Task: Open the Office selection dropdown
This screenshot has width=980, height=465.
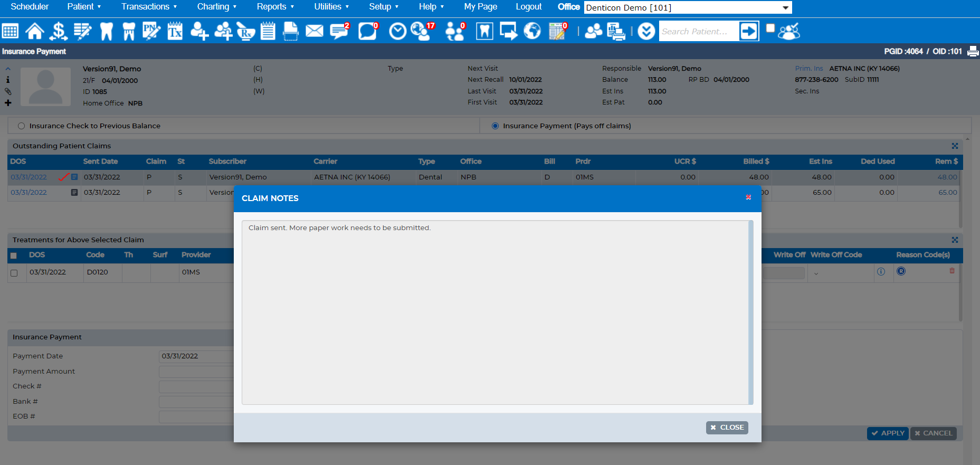Action: 688,7
